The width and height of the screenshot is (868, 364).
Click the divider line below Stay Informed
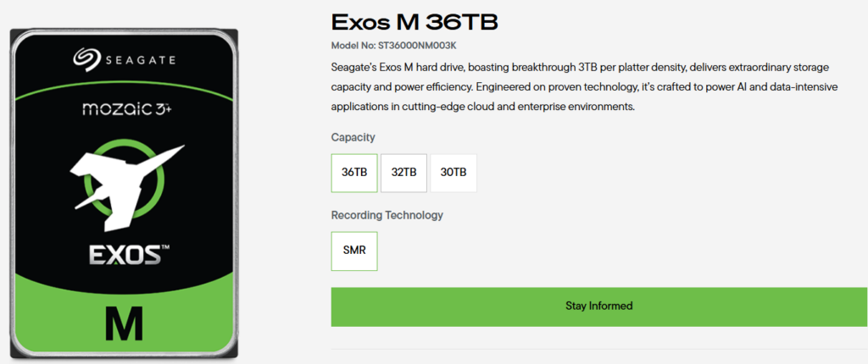point(599,349)
